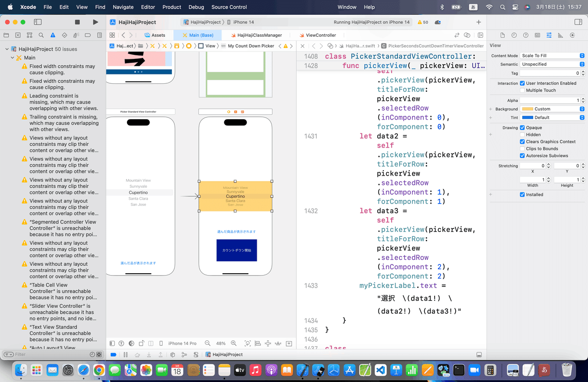Switch to the Assets tab

[x=155, y=35]
